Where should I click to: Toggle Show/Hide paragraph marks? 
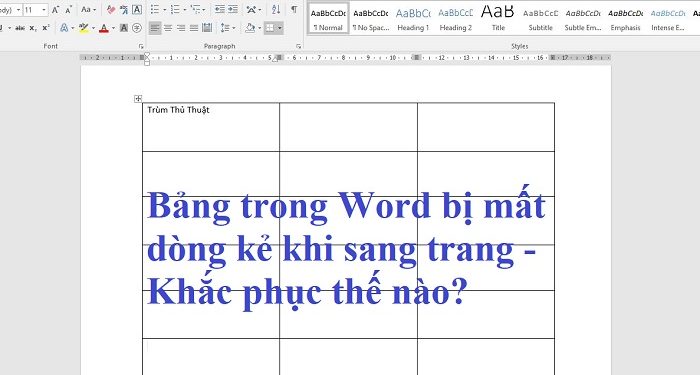294,9
